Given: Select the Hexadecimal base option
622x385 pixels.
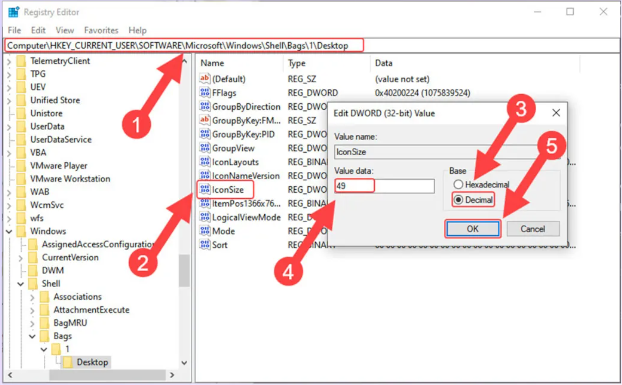Looking at the screenshot, I should click(x=481, y=184).
